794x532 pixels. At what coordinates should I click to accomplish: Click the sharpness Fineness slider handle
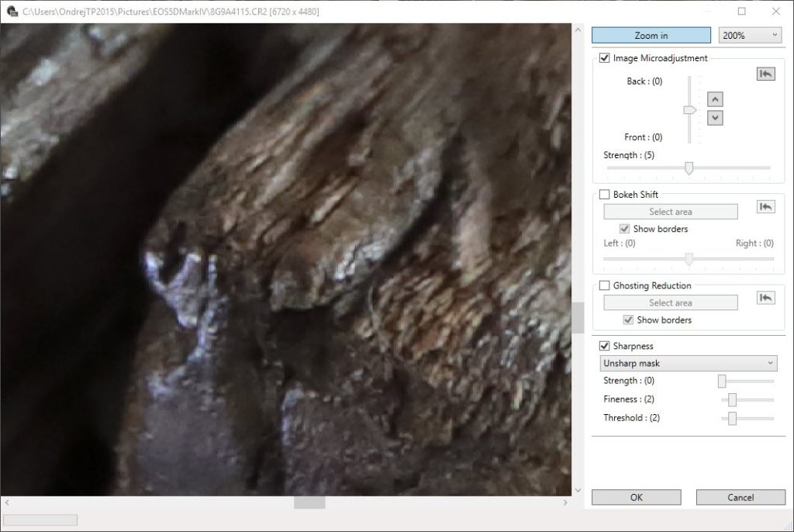tap(732, 399)
